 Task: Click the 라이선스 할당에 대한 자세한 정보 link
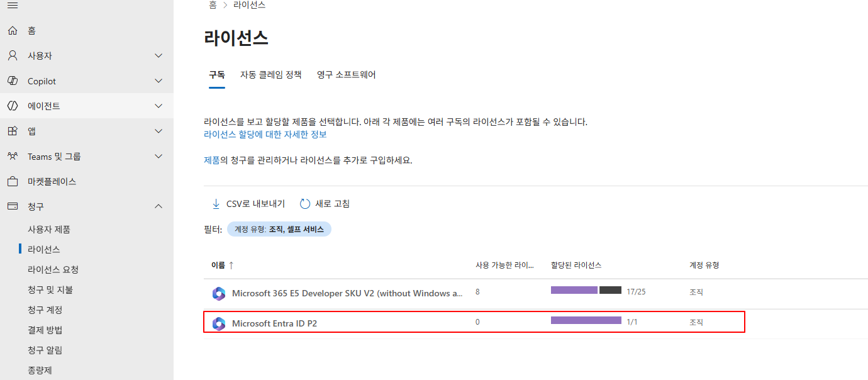pyautogui.click(x=265, y=135)
